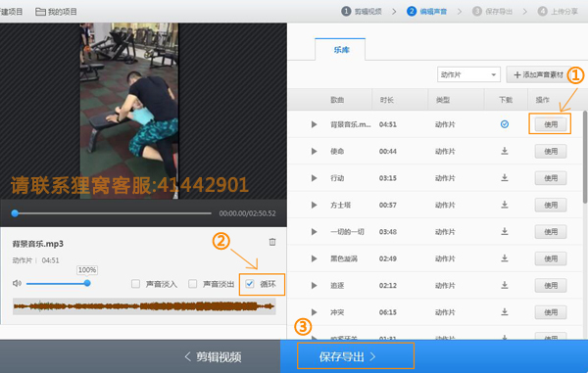Screen dimensions: 588x373
Task: Click the music list vertical scrollbar
Action: click(585, 158)
